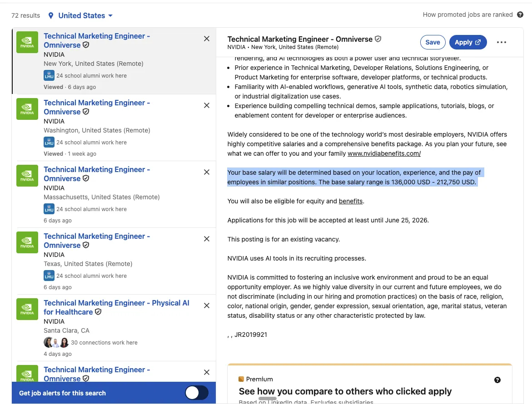Save the Omniverse job

click(433, 42)
